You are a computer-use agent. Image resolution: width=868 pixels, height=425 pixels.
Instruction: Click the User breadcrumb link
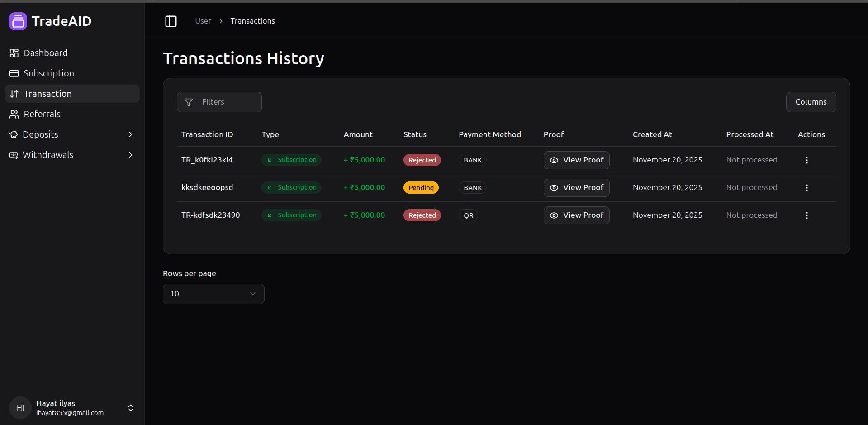pyautogui.click(x=203, y=21)
